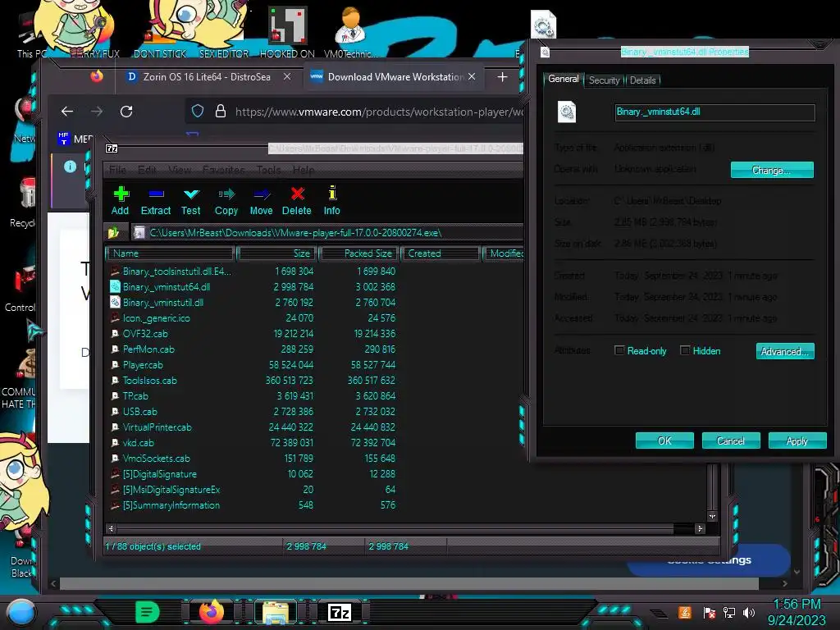Click the Change... button in Properties

pos(772,170)
